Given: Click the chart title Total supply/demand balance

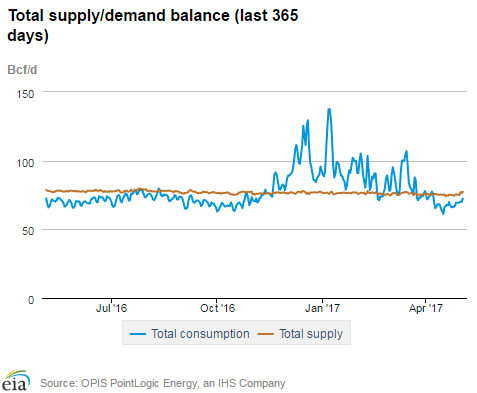Looking at the screenshot, I should click(x=153, y=25).
